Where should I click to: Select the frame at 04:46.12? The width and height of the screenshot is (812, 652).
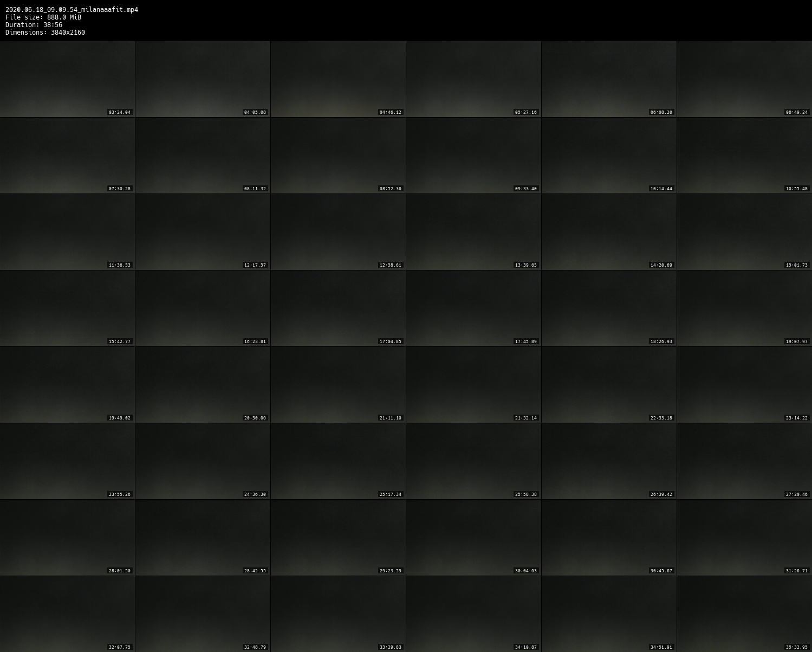click(x=338, y=79)
